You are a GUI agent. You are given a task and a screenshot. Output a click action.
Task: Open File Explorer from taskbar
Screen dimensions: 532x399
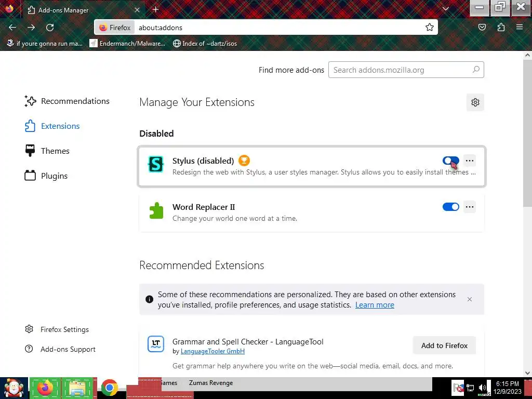click(x=77, y=388)
